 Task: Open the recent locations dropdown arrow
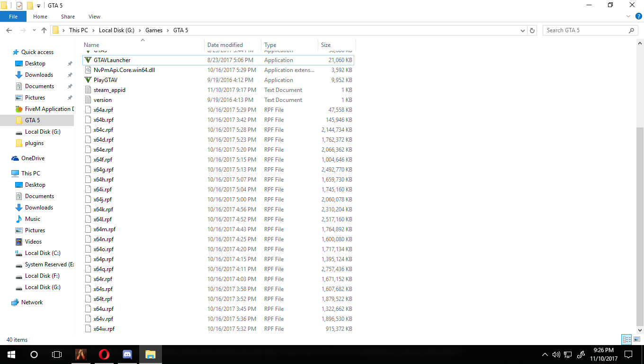(34, 30)
